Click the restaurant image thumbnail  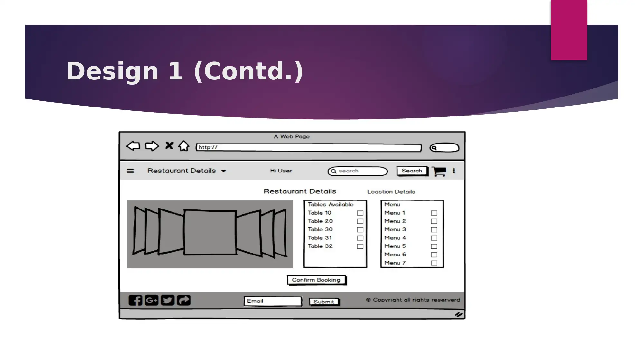click(210, 233)
